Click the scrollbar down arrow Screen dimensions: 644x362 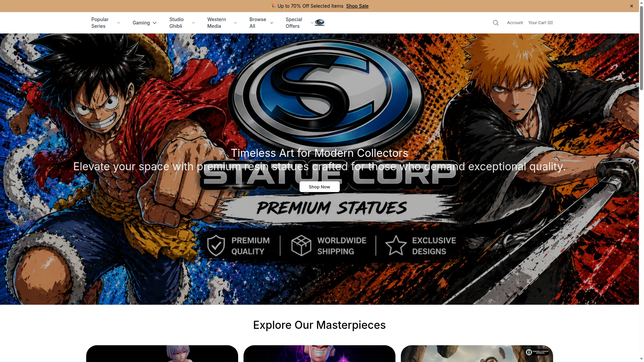point(641,359)
